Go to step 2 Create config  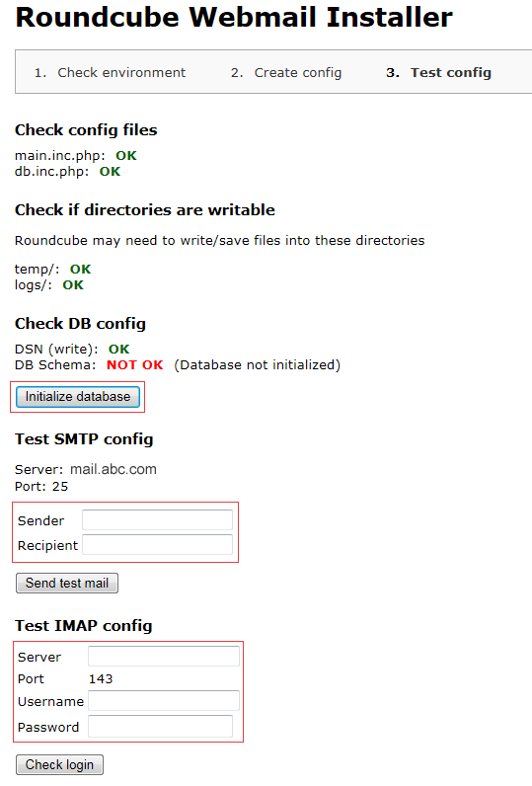[x=286, y=73]
